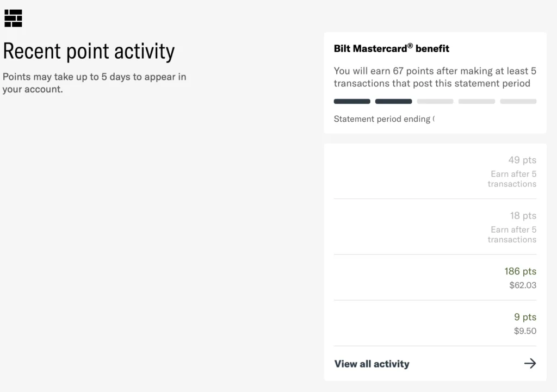Screen dimensions: 557x392
Task: Click the third empty progress bar segment
Action: coord(435,101)
